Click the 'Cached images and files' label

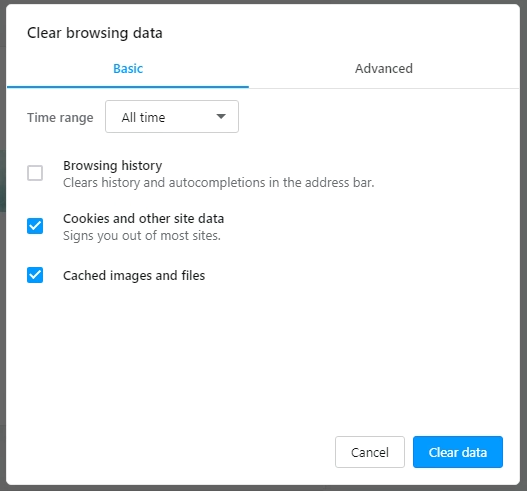coord(134,276)
